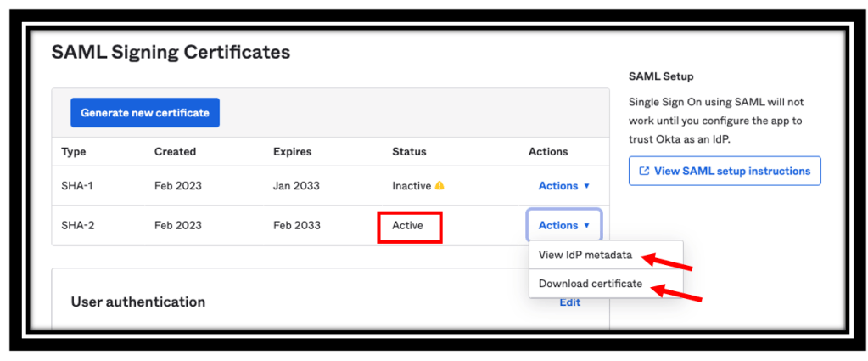Click the Edit link for User authentication
The image size is (868, 361).
point(570,302)
